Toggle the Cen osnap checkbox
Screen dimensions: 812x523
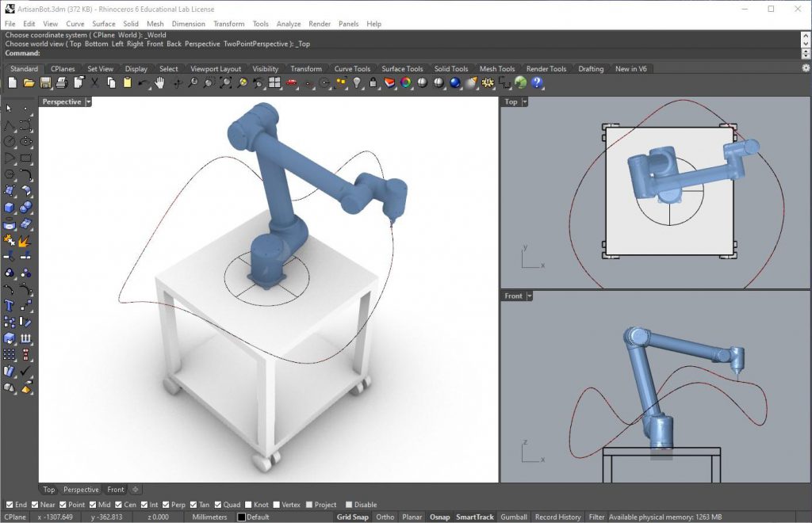click(119, 504)
